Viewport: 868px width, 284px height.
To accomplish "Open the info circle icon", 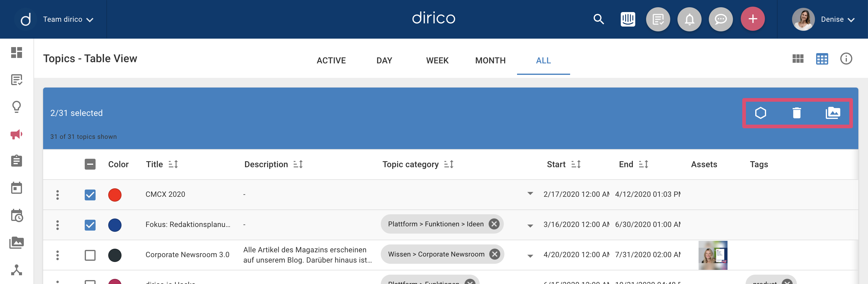I will [x=846, y=59].
